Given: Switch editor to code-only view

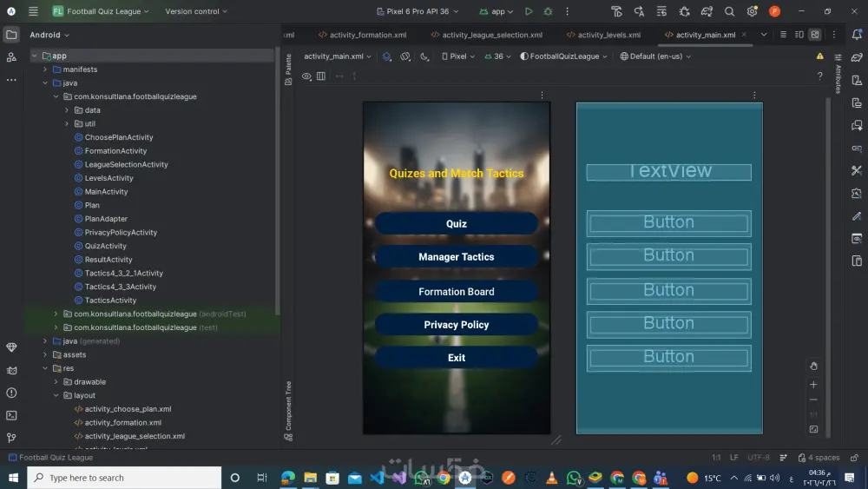Looking at the screenshot, I should tap(783, 35).
